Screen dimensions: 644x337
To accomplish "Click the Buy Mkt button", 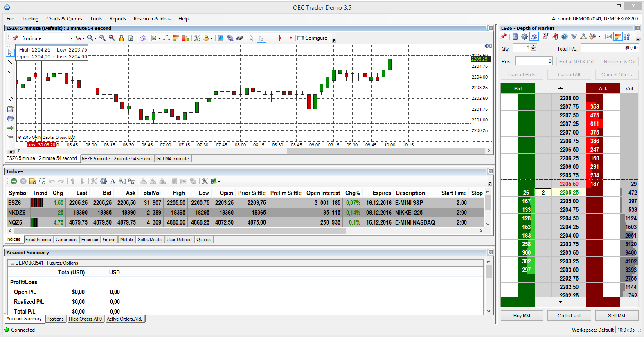I will pos(522,316).
